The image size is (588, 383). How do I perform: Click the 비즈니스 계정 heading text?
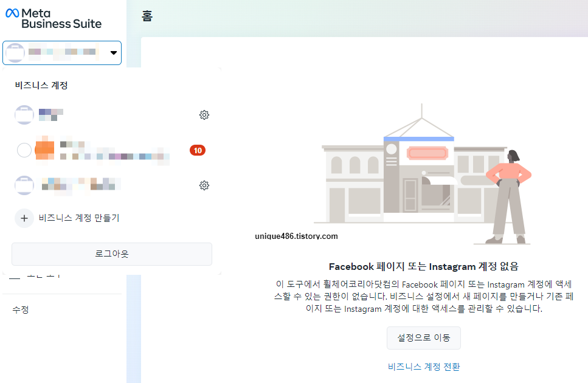(41, 86)
